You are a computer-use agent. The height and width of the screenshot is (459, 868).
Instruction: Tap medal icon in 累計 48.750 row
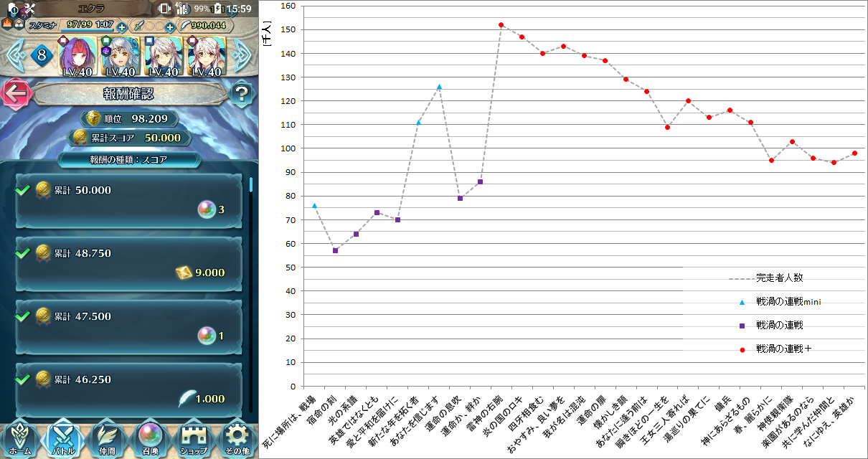[x=43, y=253]
